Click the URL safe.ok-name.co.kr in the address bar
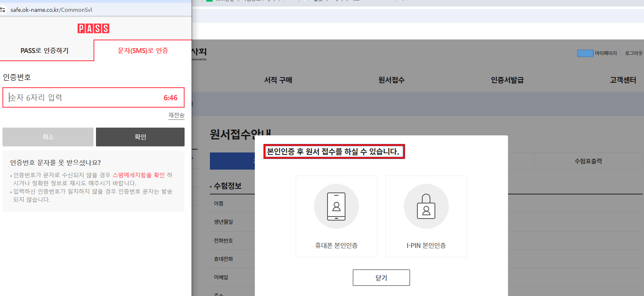 (x=51, y=10)
